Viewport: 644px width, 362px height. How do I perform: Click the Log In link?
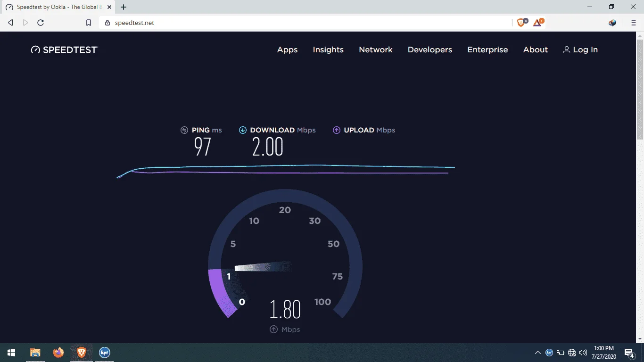(x=580, y=49)
